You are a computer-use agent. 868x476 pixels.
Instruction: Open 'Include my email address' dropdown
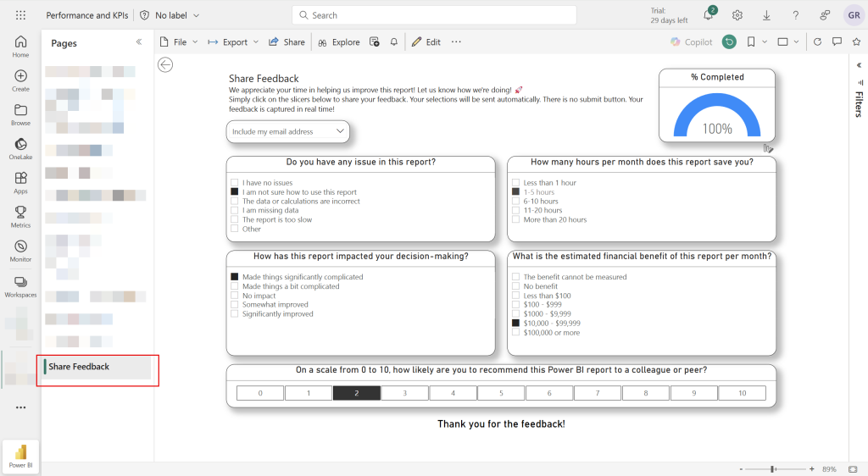287,131
